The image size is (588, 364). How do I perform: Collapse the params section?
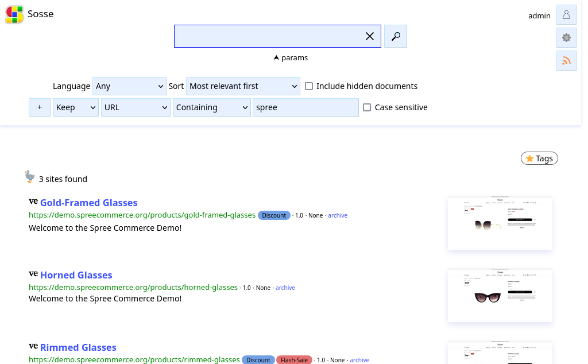click(291, 58)
